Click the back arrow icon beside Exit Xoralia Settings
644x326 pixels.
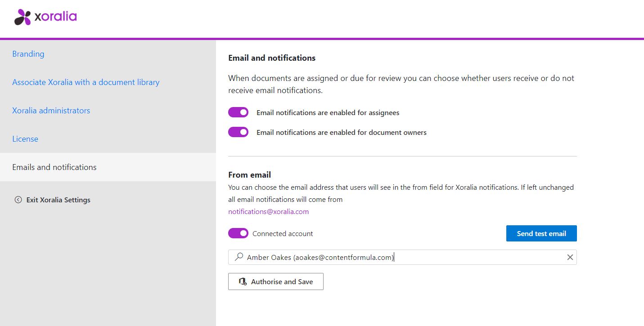(18, 200)
